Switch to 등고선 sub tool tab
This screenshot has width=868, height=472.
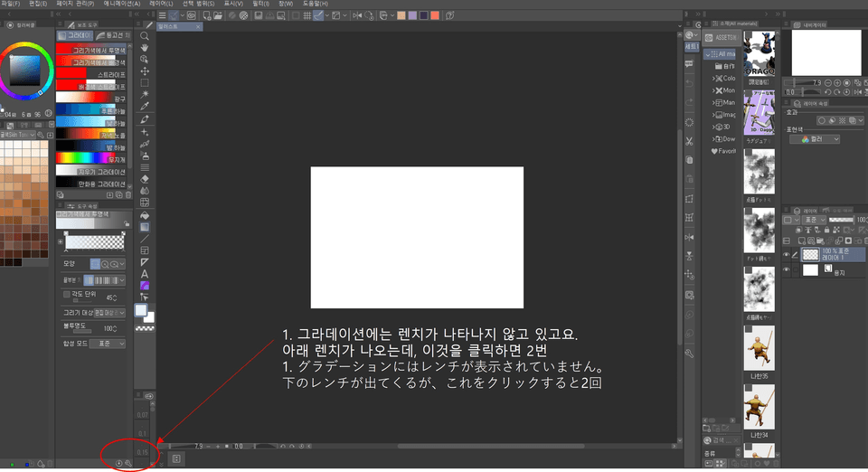(x=114, y=35)
